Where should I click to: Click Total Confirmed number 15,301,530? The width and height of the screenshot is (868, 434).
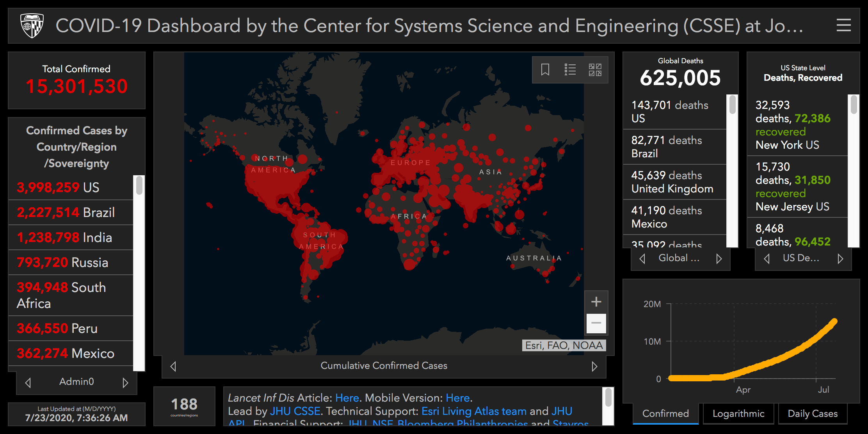[76, 86]
